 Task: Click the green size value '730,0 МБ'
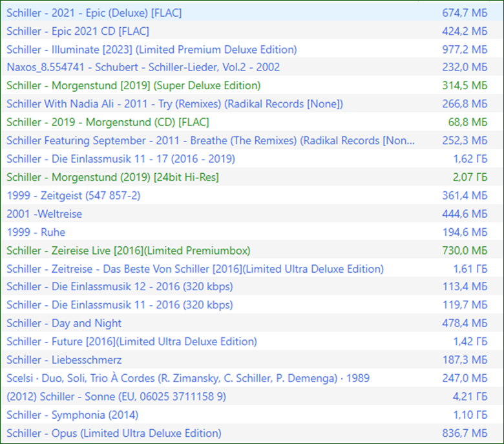(x=465, y=250)
